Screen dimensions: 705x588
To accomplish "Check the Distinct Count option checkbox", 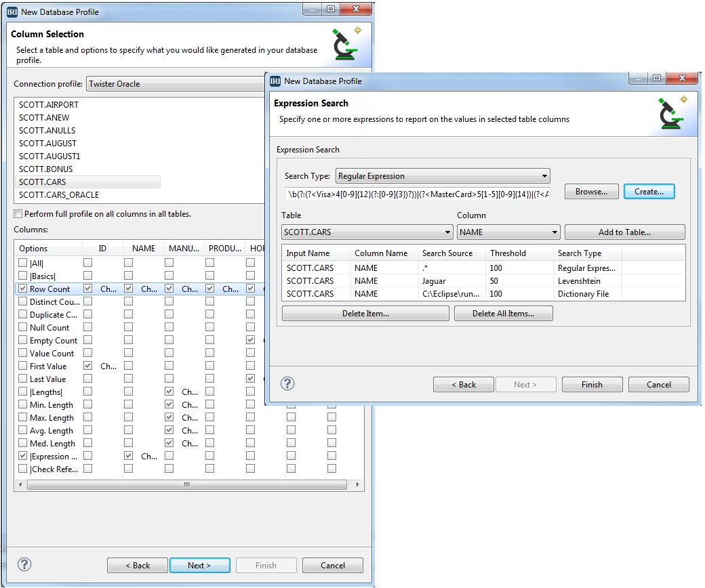I will point(22,301).
